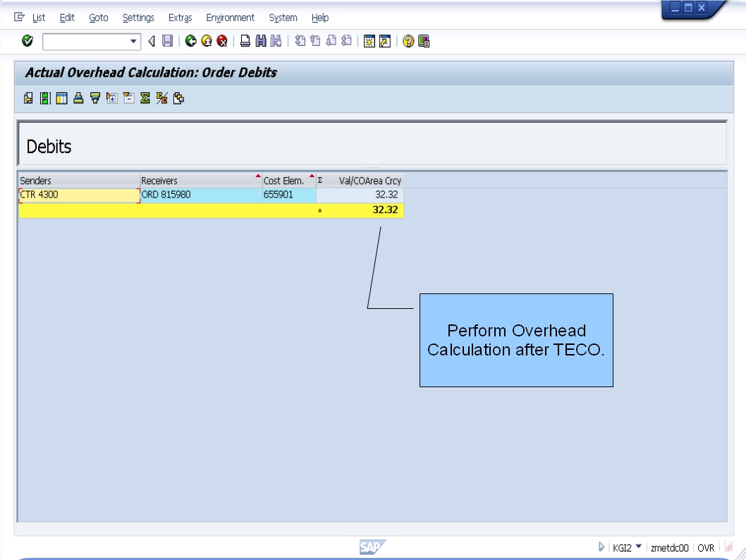Click the Details document icon in list toolbar
Image resolution: width=746 pixels, height=560 pixels.
[28, 99]
